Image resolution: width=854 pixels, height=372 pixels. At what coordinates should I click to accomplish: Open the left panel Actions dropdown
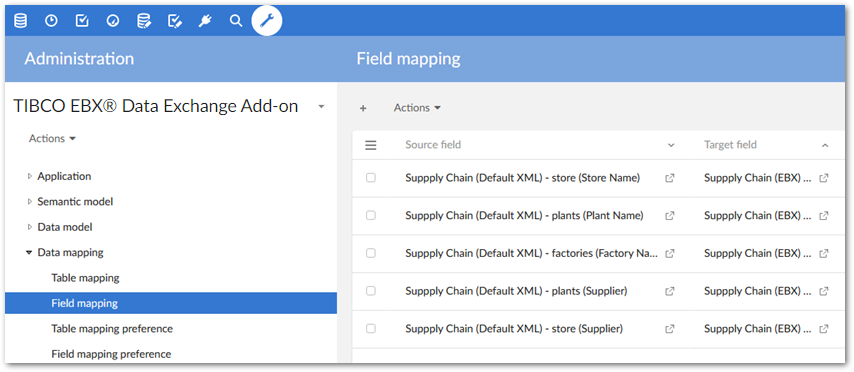coord(52,139)
